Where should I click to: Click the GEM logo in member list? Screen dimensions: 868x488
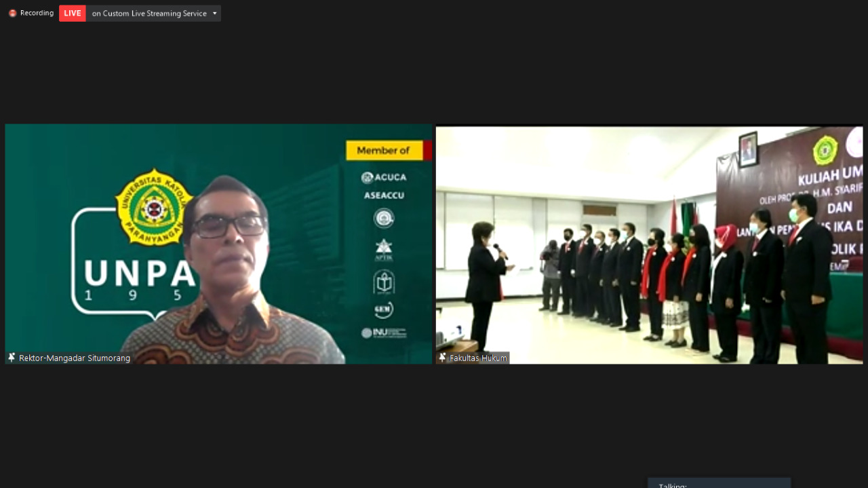pos(384,309)
